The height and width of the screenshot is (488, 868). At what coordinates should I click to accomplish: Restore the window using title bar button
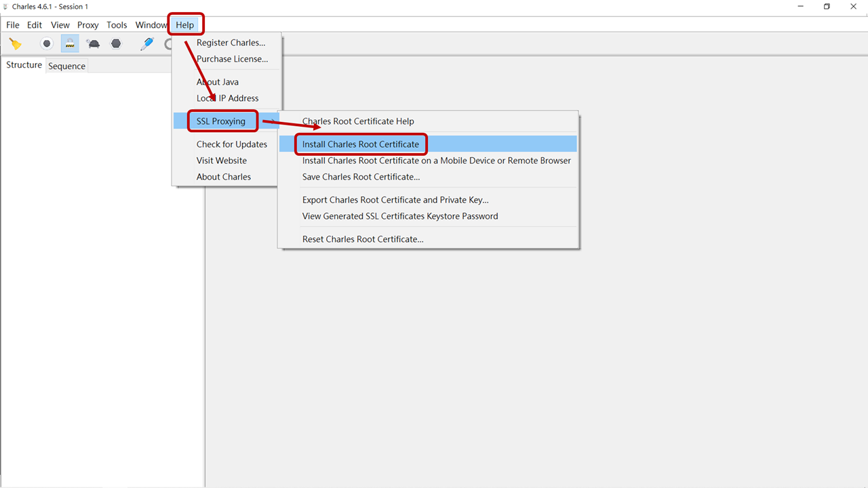tap(827, 7)
